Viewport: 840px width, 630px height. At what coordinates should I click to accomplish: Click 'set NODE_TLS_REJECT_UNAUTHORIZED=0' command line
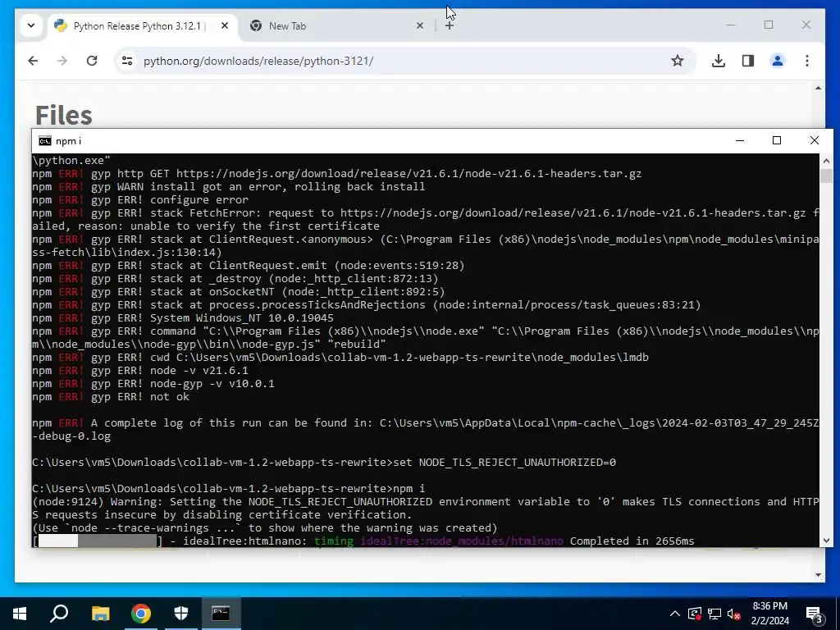click(x=504, y=463)
